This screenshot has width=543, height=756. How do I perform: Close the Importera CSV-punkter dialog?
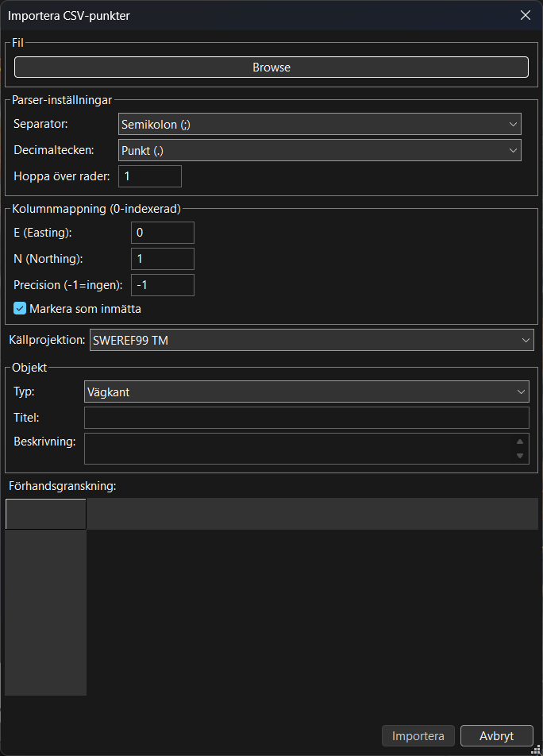[x=526, y=15]
